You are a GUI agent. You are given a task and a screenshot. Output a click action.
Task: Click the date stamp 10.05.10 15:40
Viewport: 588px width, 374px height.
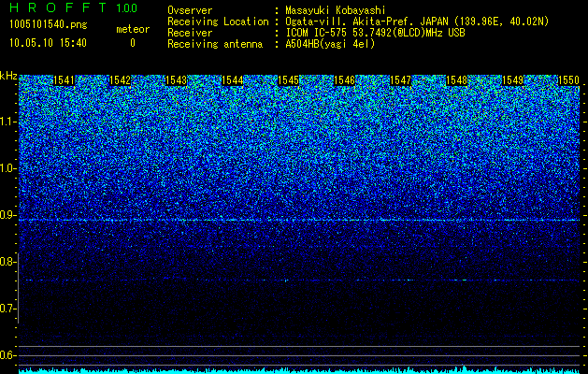(x=48, y=43)
